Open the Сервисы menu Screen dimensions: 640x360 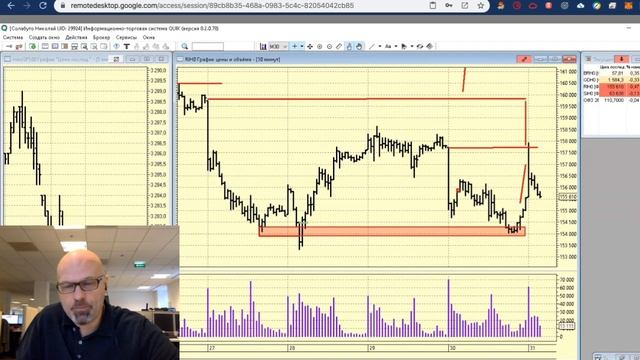click(126, 37)
